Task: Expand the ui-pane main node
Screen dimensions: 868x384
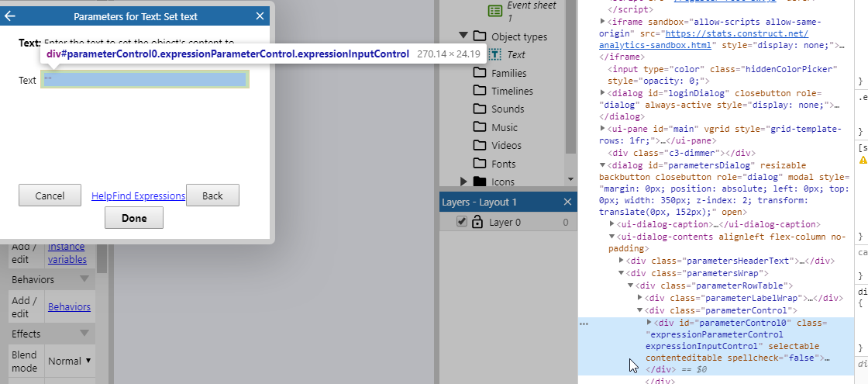Action: click(604, 128)
